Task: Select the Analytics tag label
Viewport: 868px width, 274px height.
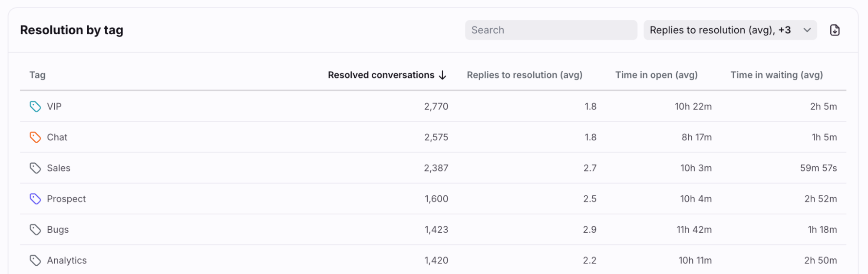Action: 67,261
